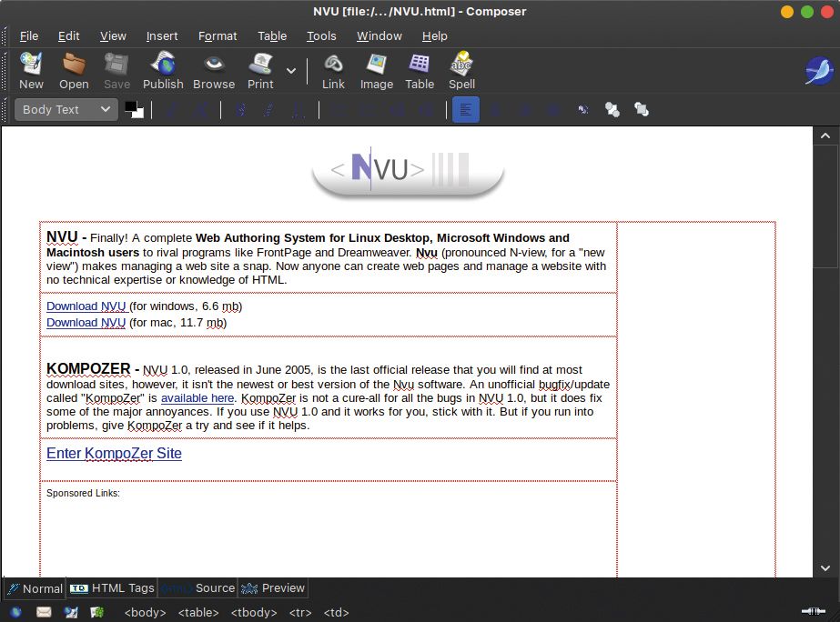Insert a table using the Table icon
Viewport: 840px width, 622px height.
pyautogui.click(x=420, y=70)
